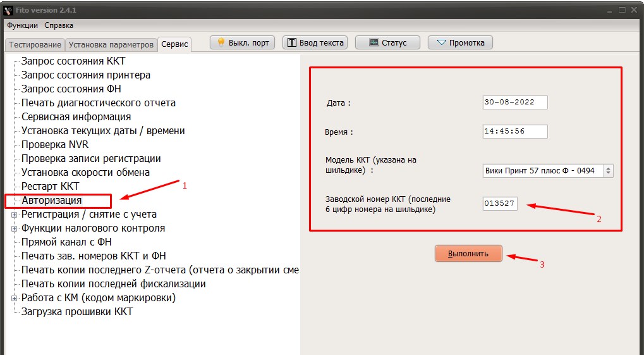Open the Справка menu
644x355 pixels.
click(x=59, y=25)
